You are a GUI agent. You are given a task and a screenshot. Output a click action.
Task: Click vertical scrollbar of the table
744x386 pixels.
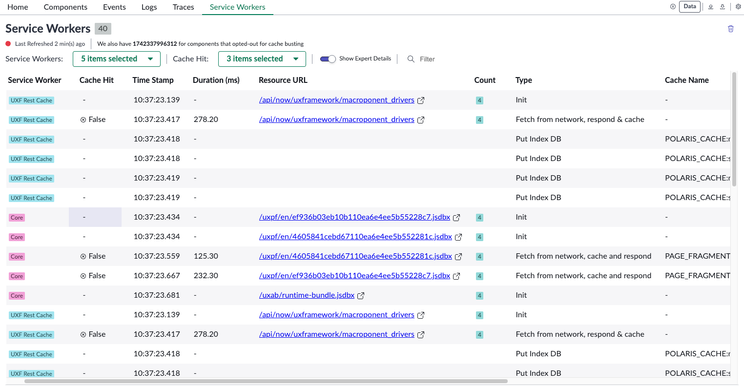(x=734, y=128)
